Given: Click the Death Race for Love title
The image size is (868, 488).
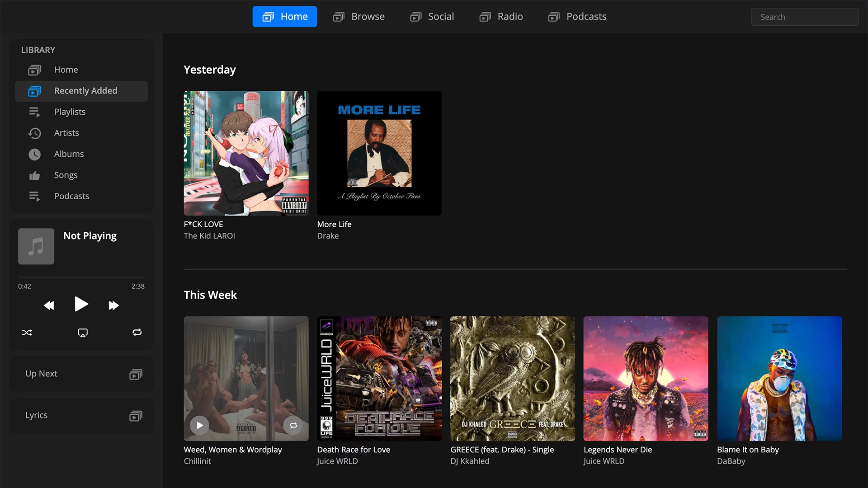Looking at the screenshot, I should [354, 450].
